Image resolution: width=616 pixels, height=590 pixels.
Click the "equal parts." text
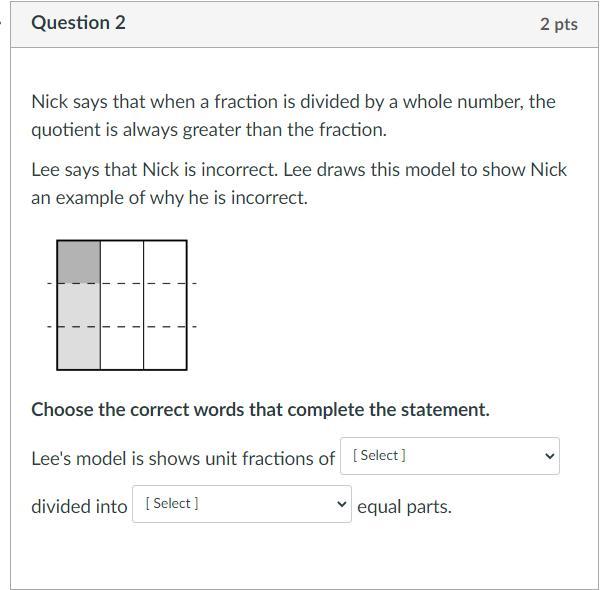(x=404, y=506)
